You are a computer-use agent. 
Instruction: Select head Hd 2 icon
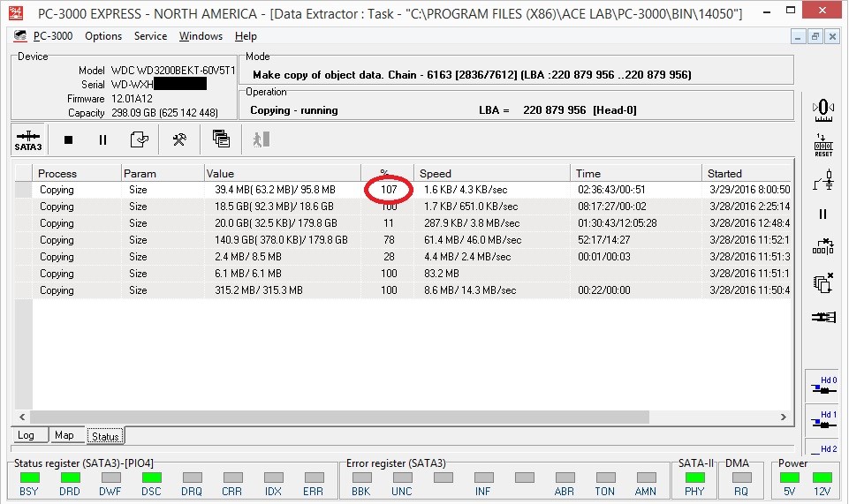pos(823,448)
